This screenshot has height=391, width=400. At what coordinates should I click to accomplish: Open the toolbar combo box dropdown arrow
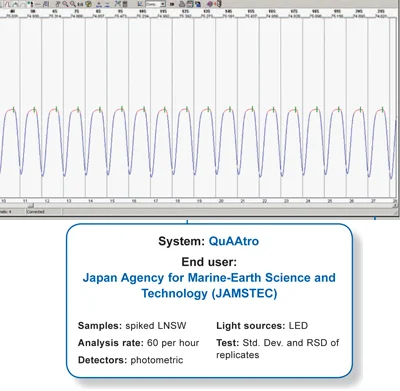coord(163,4)
